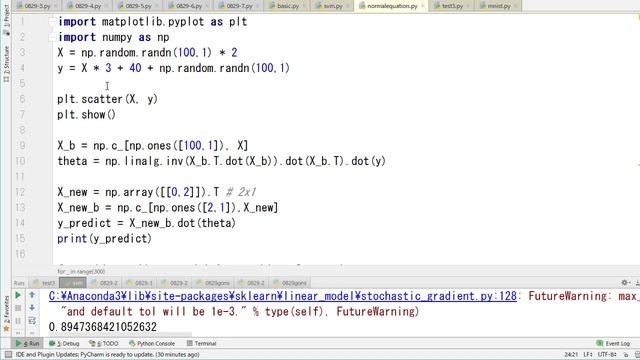640x360 pixels.
Task: Select the test3 run configuration tab
Action: (44, 282)
